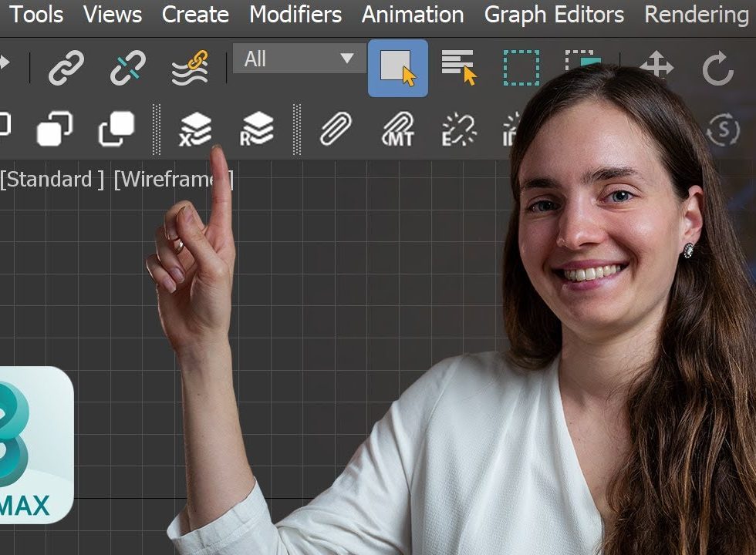Choose the Rectangular Selection Region icon
Screen dimensions: 756x555
pyautogui.click(x=521, y=68)
